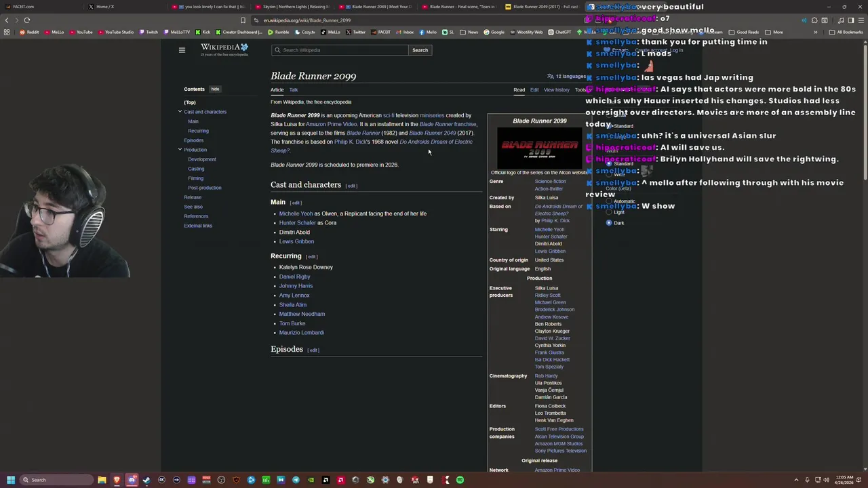868x488 pixels.
Task: Jump to Post-production in contents
Action: [204, 188]
